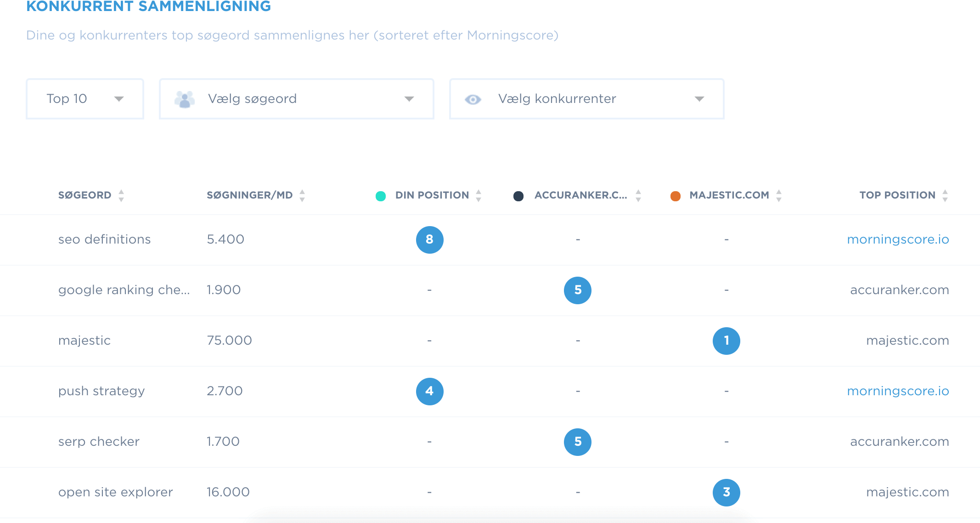
Task: Click the SØGEORD column header label
Action: point(84,195)
